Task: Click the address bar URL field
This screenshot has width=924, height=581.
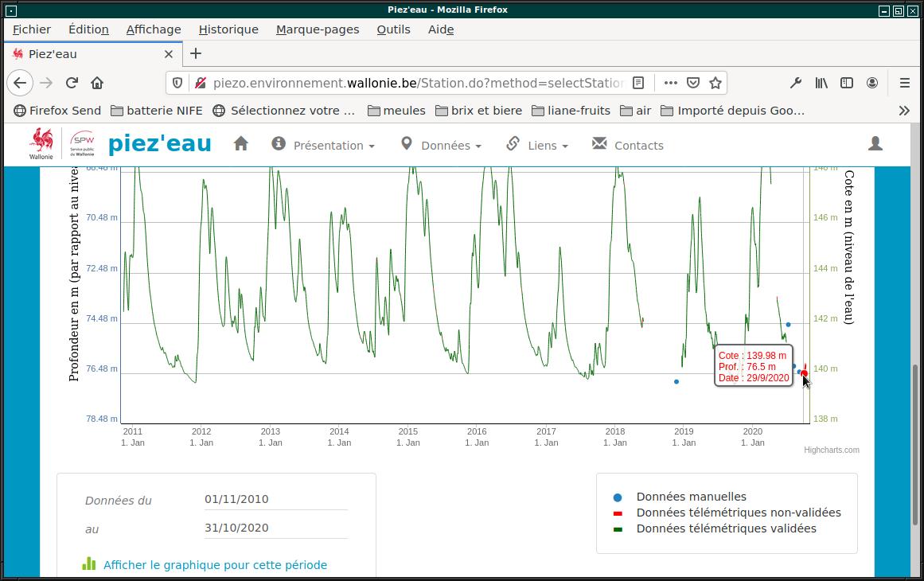Action: [x=418, y=83]
